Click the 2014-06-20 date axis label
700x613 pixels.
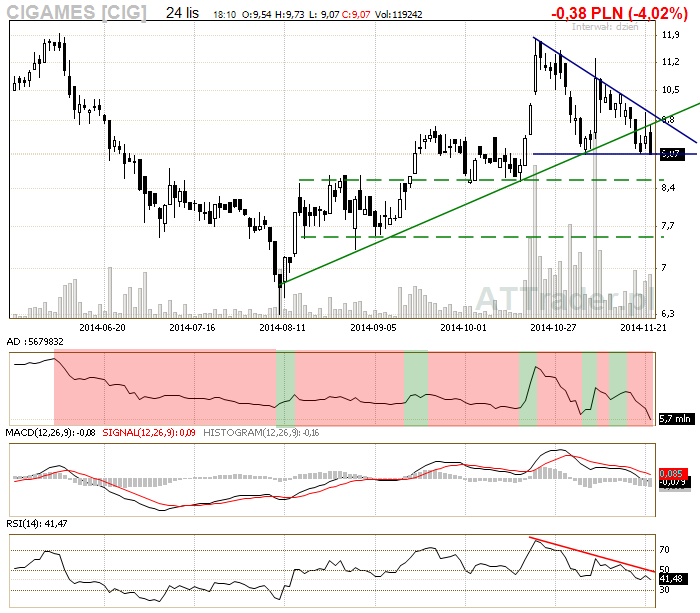coord(102,328)
